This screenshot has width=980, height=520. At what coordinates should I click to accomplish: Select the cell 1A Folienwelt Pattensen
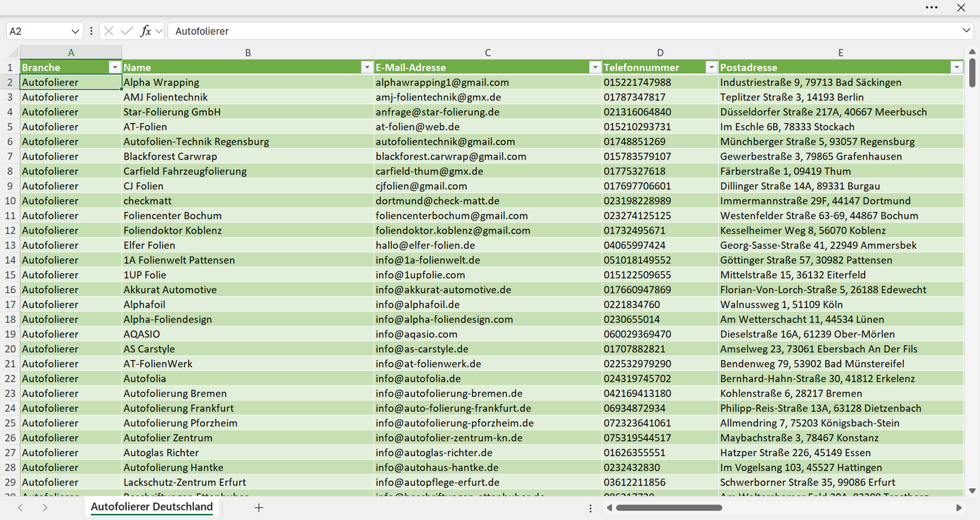pyautogui.click(x=248, y=260)
